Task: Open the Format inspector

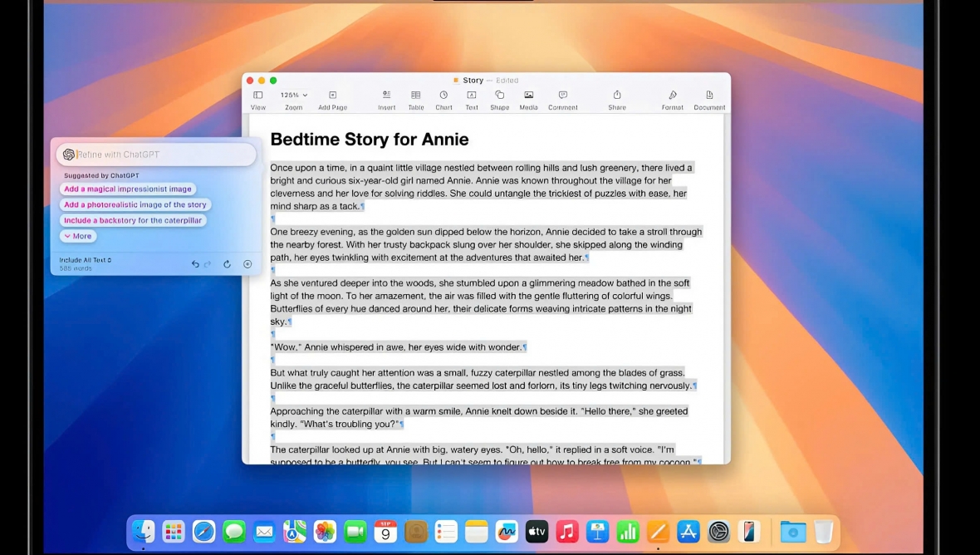Action: point(673,95)
